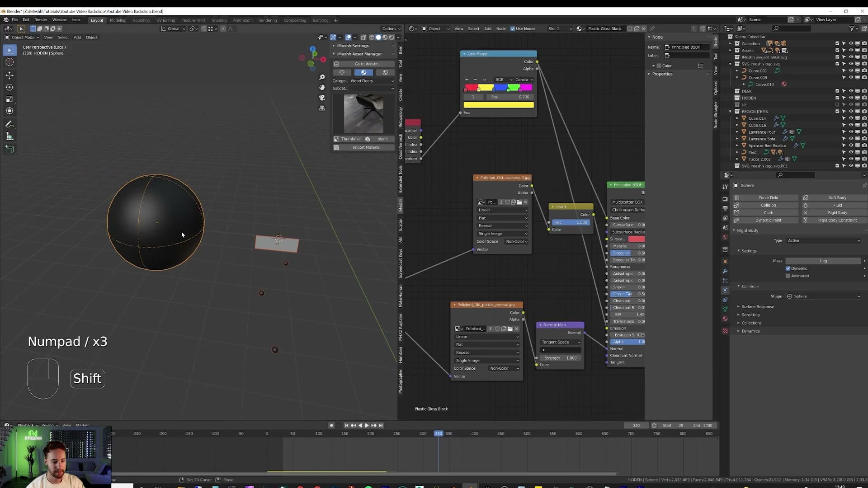This screenshot has height=488, width=868.
Task: Open rigid body Type Active dropdown
Action: point(823,241)
